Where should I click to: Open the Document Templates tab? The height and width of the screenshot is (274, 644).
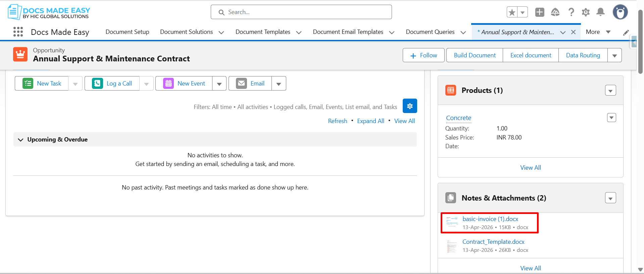[x=263, y=32]
